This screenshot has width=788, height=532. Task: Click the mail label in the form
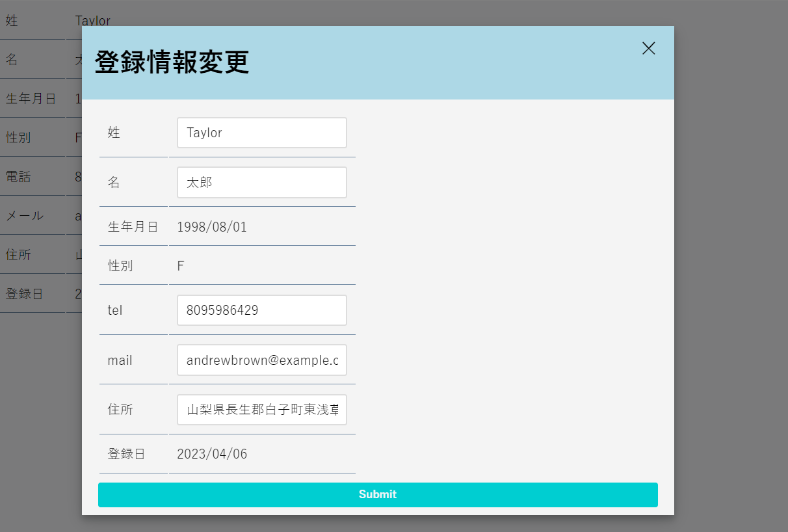coord(120,360)
